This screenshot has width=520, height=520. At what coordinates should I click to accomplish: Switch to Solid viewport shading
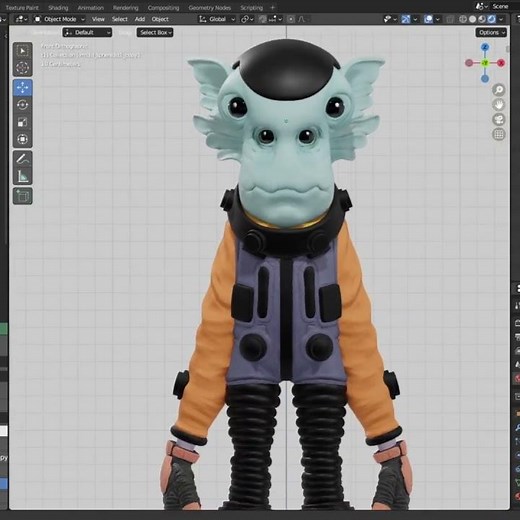472,19
